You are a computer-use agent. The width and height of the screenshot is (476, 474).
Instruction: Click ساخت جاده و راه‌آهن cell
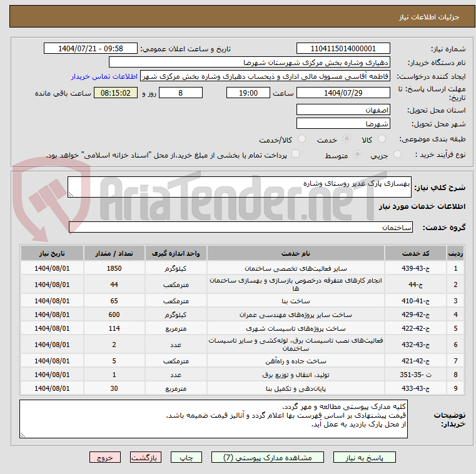tap(296, 361)
